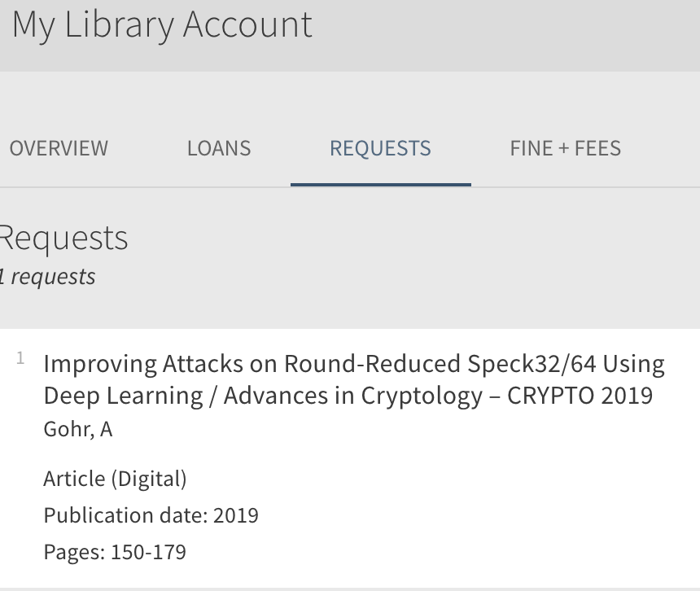Click author name Gohr, A
Viewport: 700px width, 591px height.
click(78, 430)
